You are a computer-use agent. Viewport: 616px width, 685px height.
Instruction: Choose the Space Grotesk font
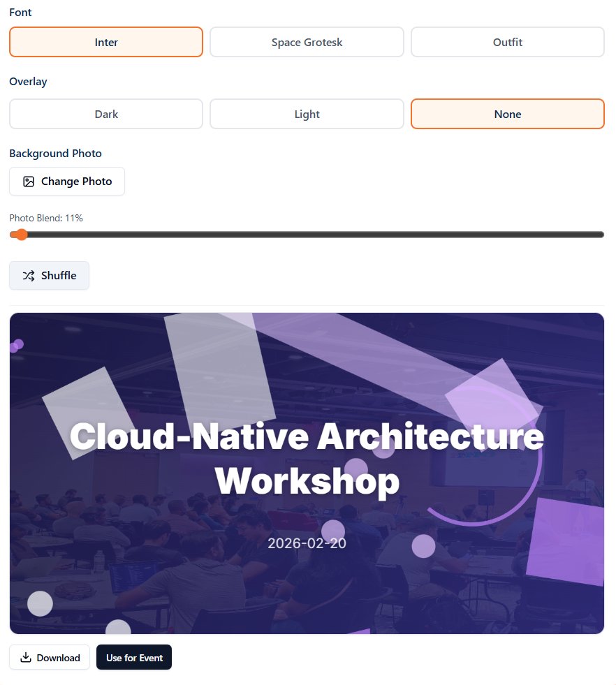tap(307, 42)
